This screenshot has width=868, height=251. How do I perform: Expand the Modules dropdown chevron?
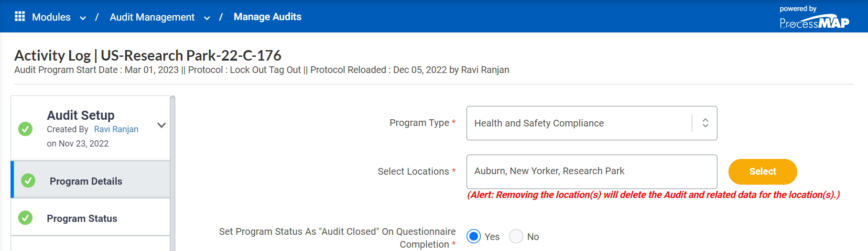[83, 18]
